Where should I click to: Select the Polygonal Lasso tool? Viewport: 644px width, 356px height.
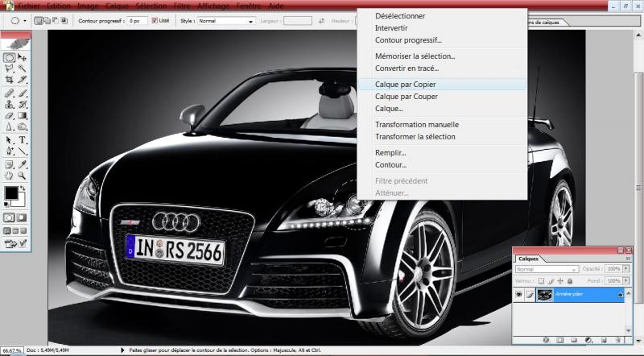[x=9, y=68]
